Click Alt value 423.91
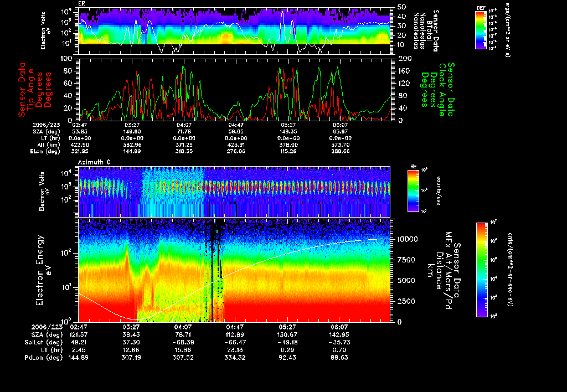 click(236, 145)
